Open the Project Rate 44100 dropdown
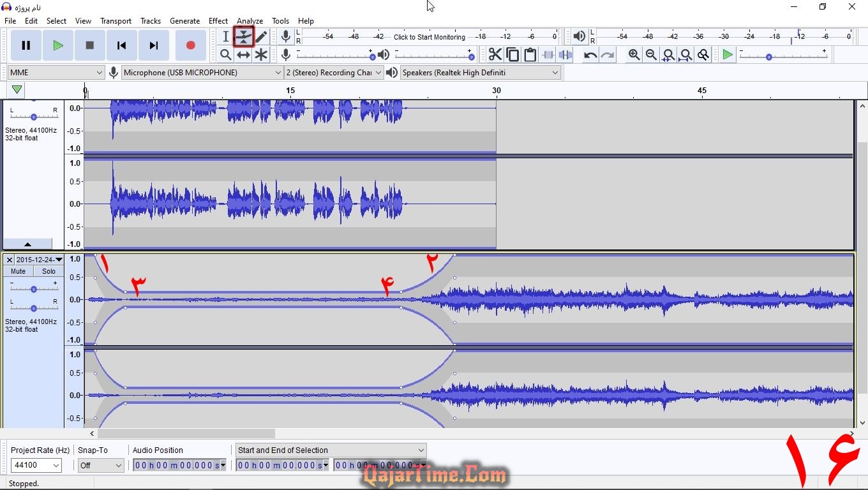 [36, 466]
